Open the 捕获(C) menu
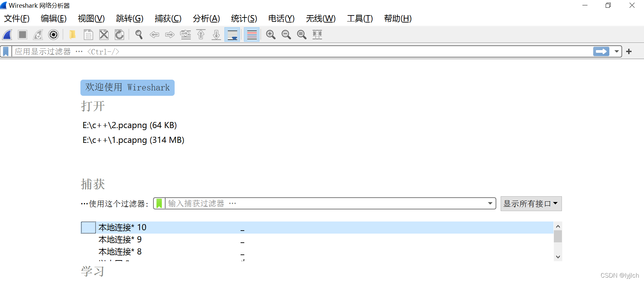644x282 pixels. click(x=168, y=18)
